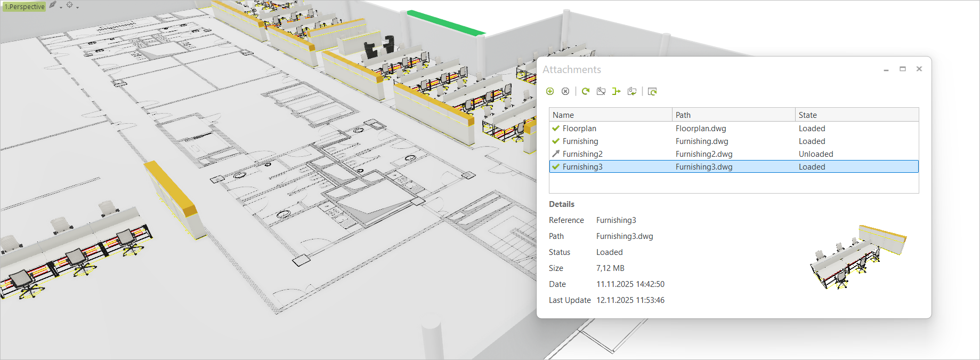Click the Loaded state in the Furnishing3 row
The height and width of the screenshot is (360, 980).
point(812,167)
